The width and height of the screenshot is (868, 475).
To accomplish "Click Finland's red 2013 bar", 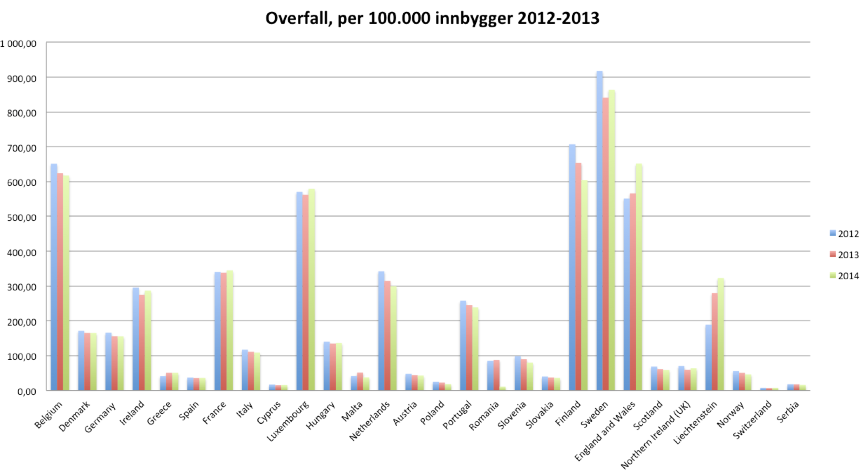I will pyautogui.click(x=578, y=277).
